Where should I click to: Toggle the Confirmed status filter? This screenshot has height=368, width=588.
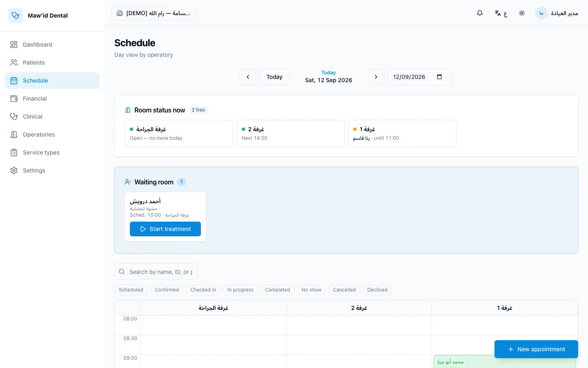[167, 290]
